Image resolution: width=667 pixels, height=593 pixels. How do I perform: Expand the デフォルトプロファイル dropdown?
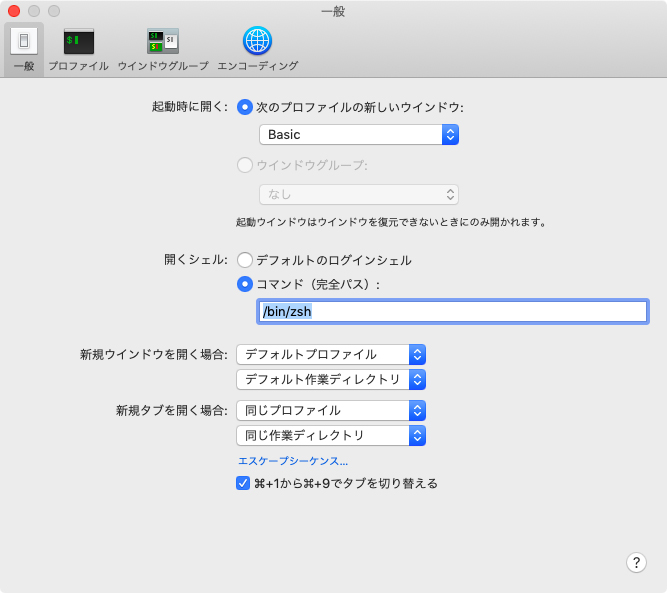click(331, 354)
